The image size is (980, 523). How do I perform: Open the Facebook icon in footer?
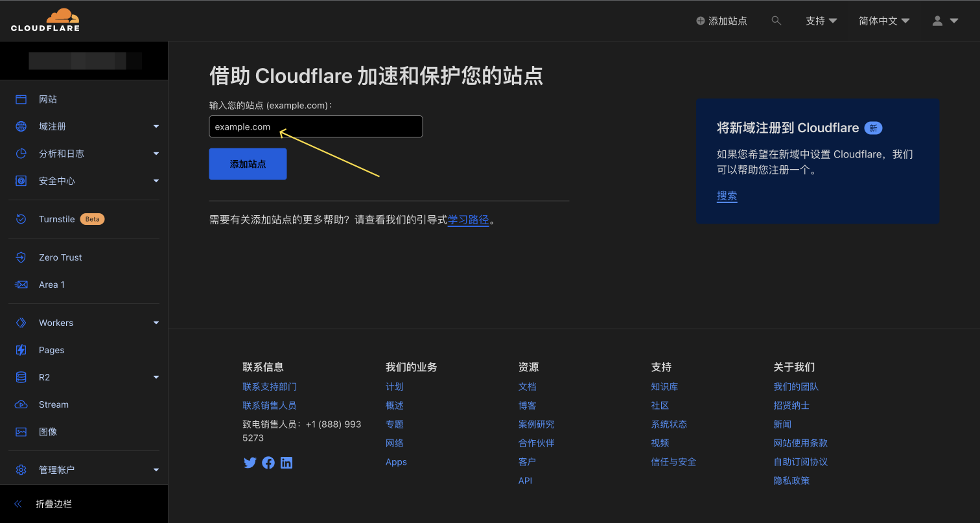(x=268, y=463)
